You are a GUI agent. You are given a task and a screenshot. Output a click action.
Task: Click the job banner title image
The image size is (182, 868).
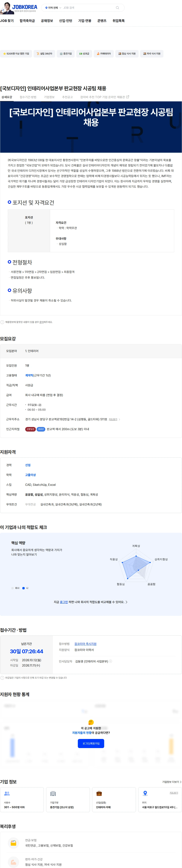[x=91, y=127]
